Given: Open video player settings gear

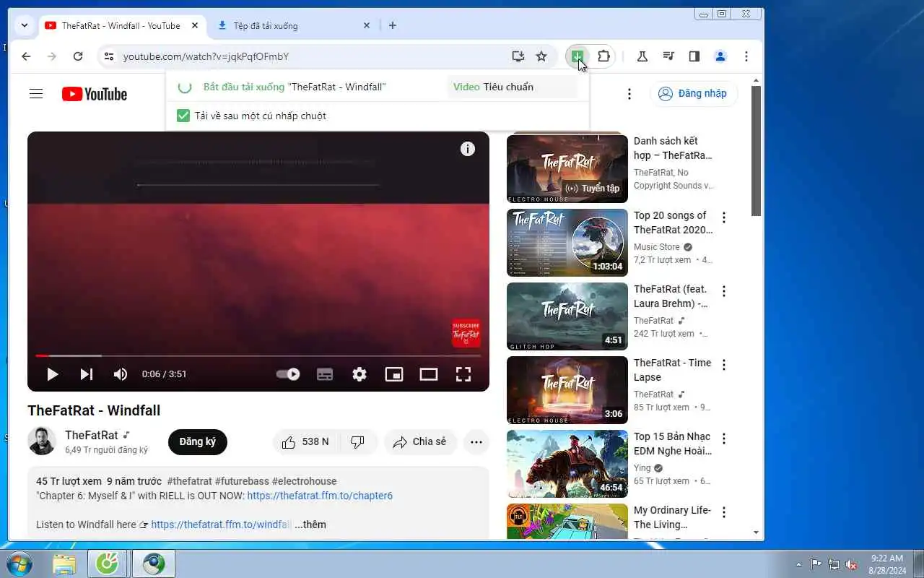Looking at the screenshot, I should tap(359, 374).
